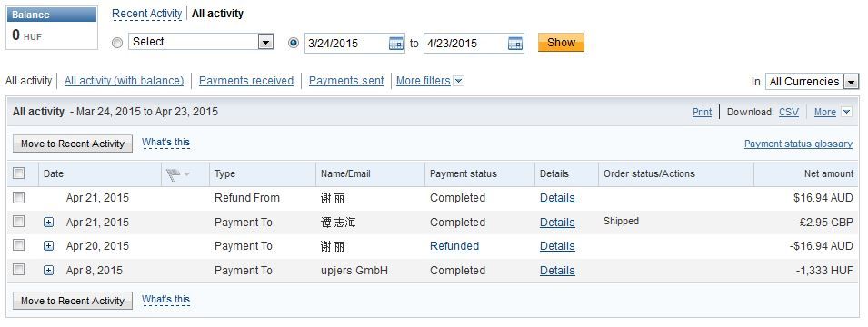868x327 pixels.
Task: Click the Refunded payment status link
Action: click(x=454, y=246)
